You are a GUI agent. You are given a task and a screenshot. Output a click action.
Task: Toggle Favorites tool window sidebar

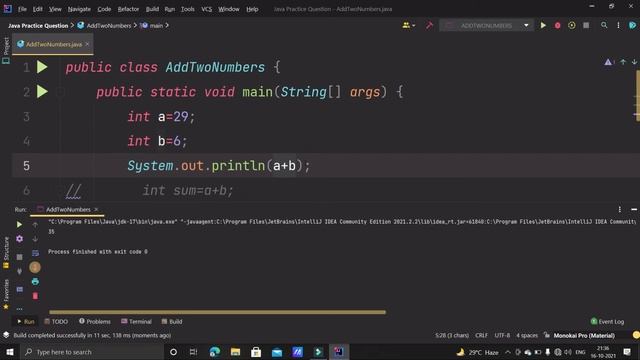point(6,294)
